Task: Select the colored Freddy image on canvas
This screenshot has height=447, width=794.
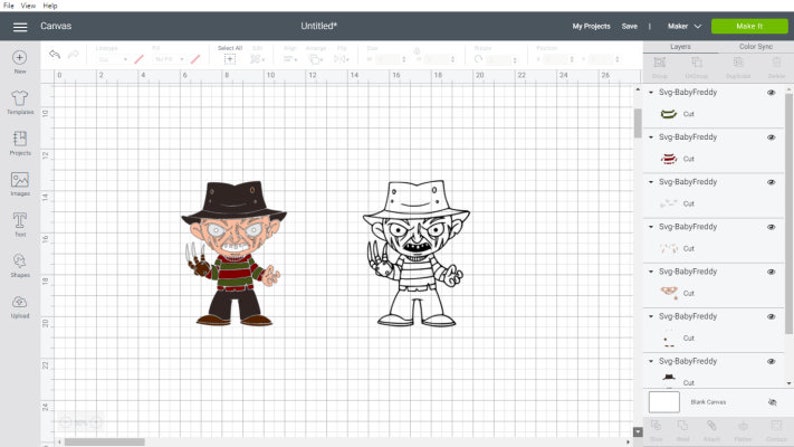Action: coord(234,253)
